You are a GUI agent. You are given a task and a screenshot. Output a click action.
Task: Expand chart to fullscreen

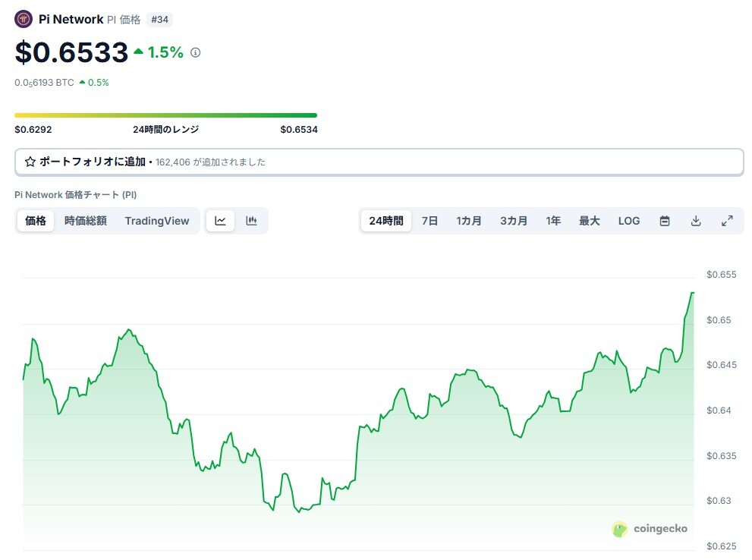click(727, 221)
